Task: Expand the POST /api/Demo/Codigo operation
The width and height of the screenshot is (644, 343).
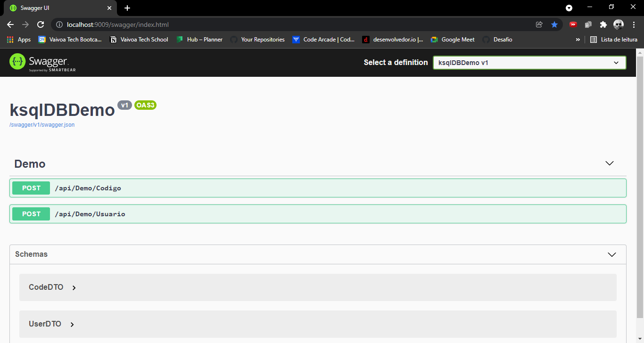Action: 318,188
